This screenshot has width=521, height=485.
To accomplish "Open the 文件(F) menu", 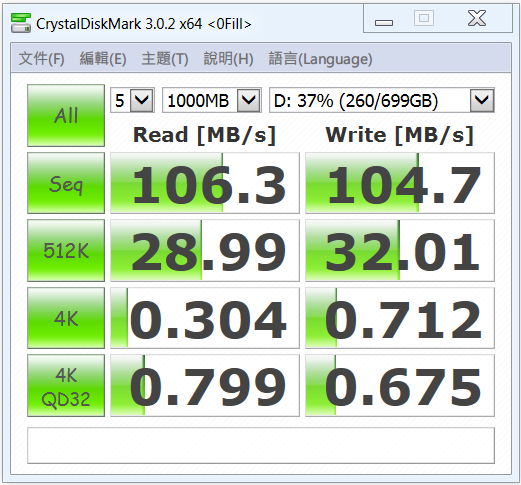I will (41, 59).
